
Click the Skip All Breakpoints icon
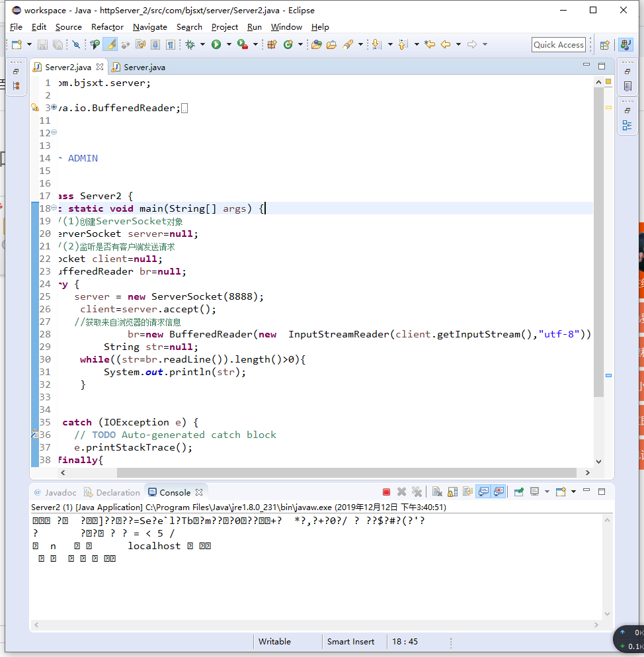(76, 44)
